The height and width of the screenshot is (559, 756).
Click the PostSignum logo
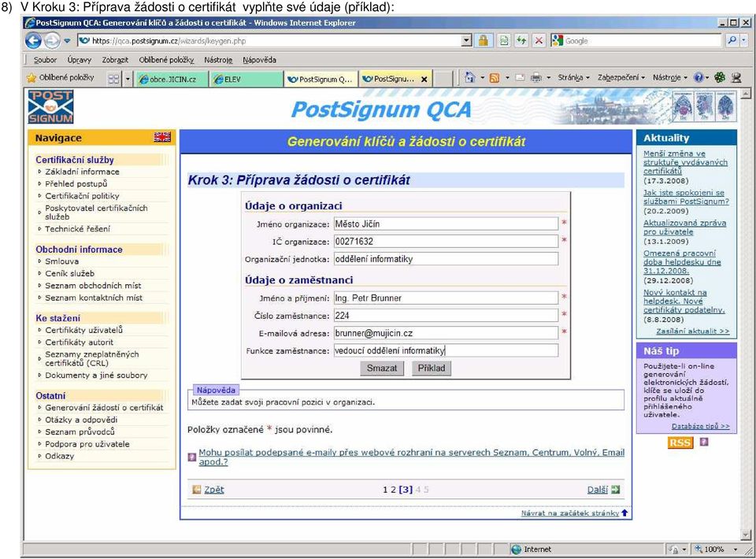[x=50, y=107]
